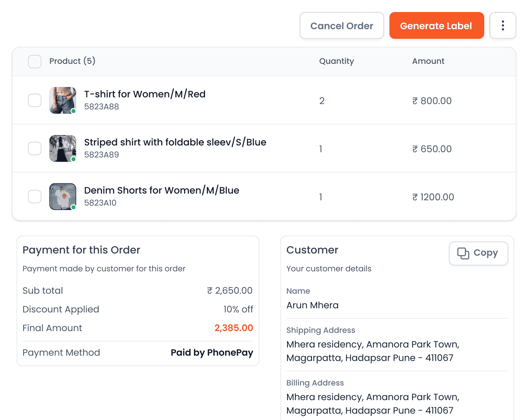530x420 pixels.
Task: Select the Striped shirt row checkbox
Action: point(35,148)
